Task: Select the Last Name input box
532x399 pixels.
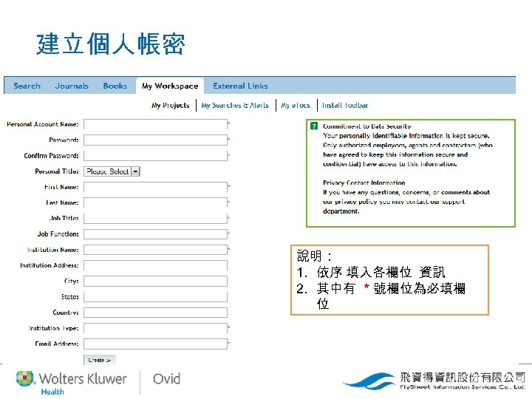Action: (x=155, y=202)
